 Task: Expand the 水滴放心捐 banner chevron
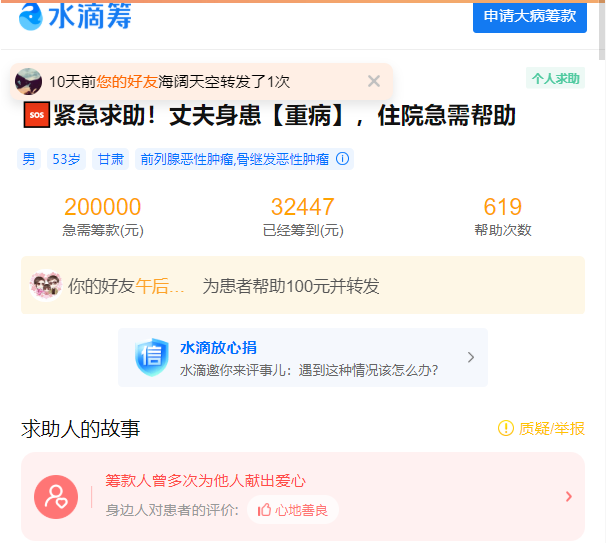point(471,357)
